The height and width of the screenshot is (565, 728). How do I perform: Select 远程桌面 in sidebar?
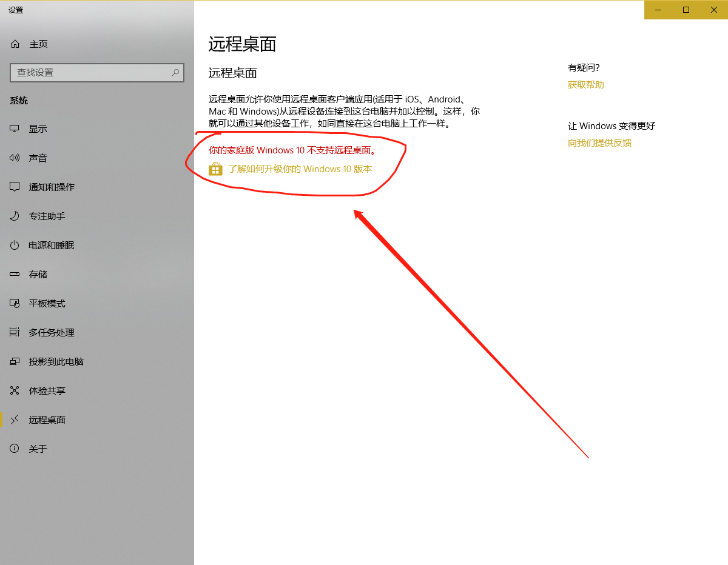click(97, 420)
